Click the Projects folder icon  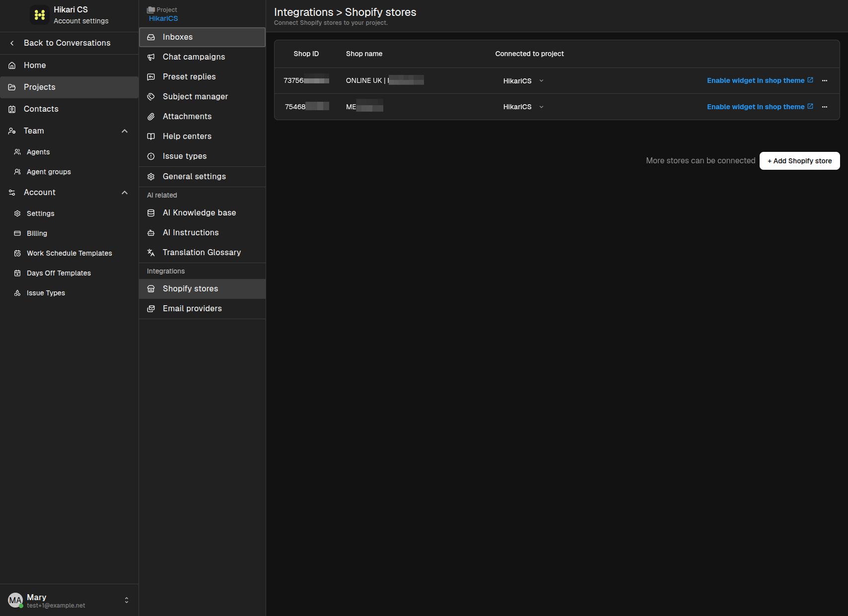(12, 87)
